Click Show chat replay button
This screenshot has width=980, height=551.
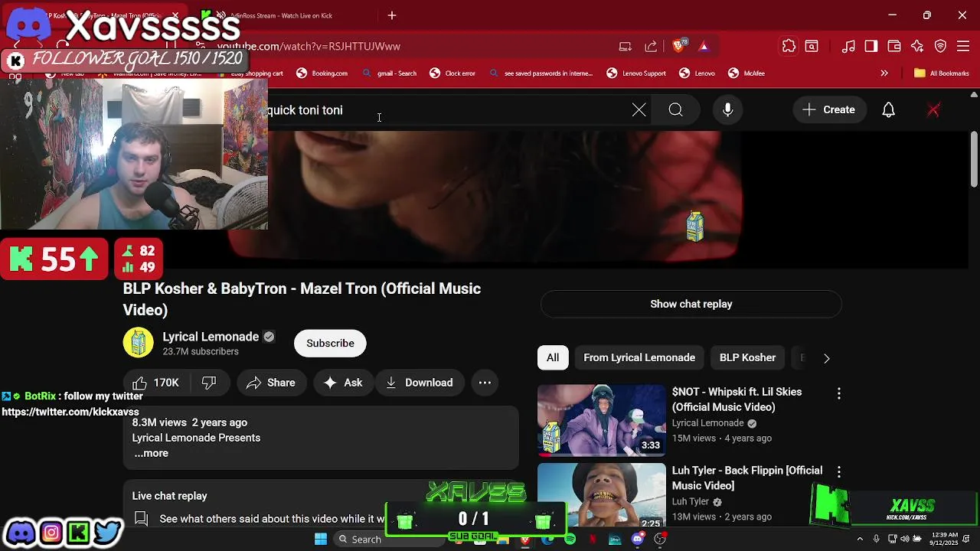(x=691, y=304)
